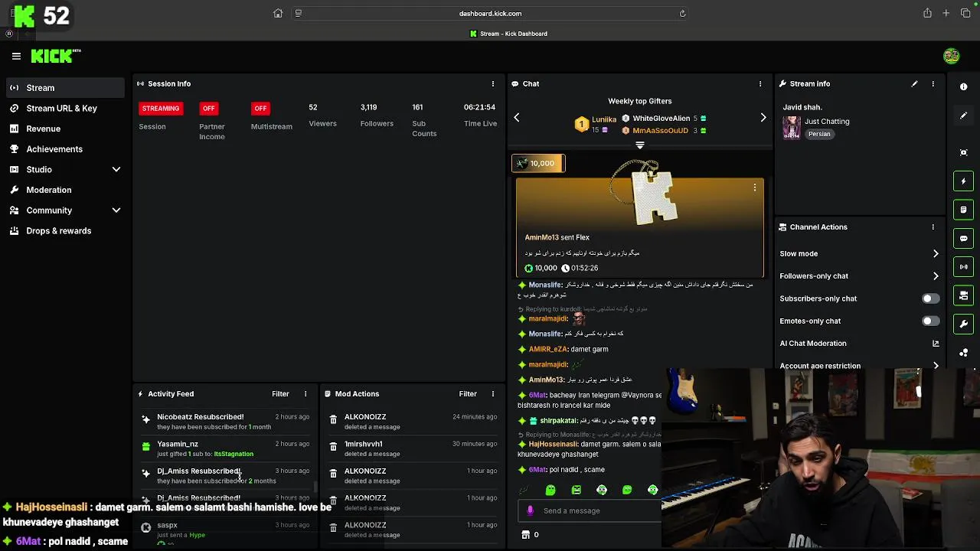Open Mod Actions Filter dropdown
Screen dimensions: 980x551
coord(468,394)
